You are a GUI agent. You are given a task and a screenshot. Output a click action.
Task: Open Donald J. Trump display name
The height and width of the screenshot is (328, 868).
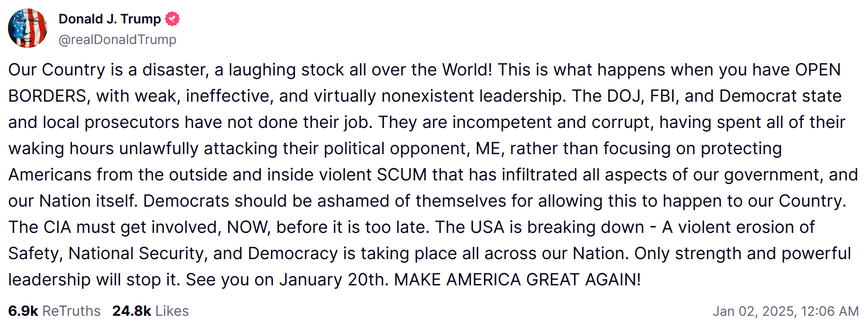point(110,19)
